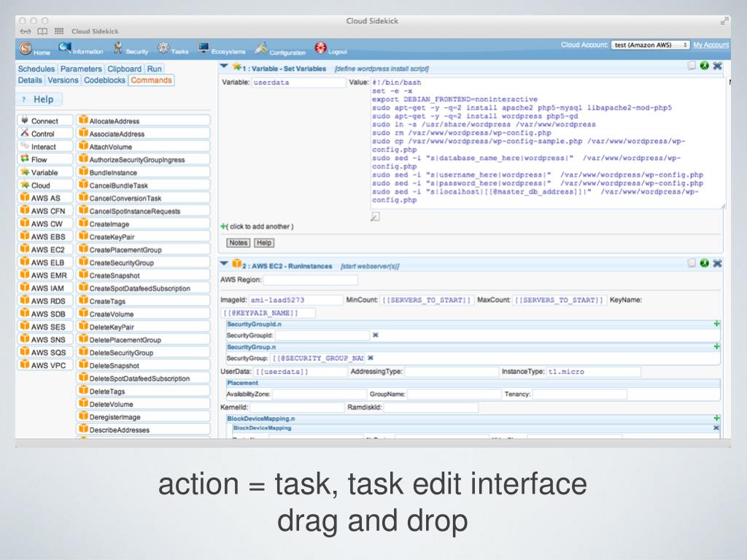
Task: Select the AllocateAddress command
Action: [143, 121]
